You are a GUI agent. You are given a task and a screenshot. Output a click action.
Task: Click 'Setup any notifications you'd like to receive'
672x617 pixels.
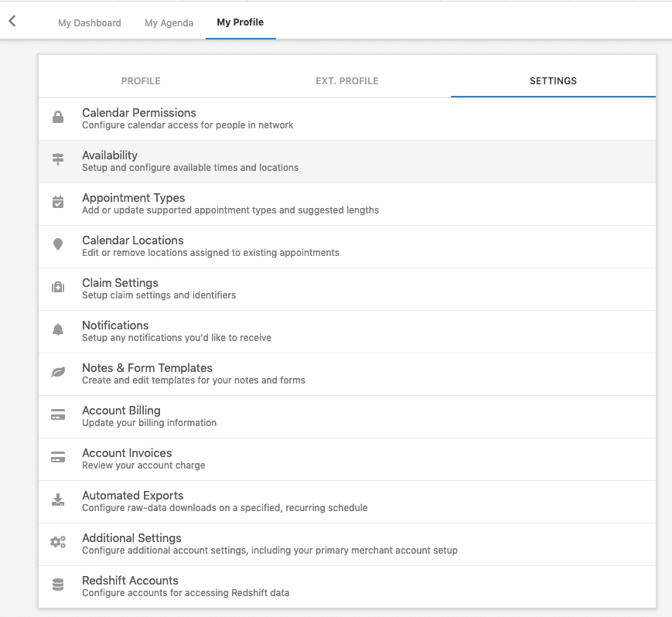tap(176, 338)
